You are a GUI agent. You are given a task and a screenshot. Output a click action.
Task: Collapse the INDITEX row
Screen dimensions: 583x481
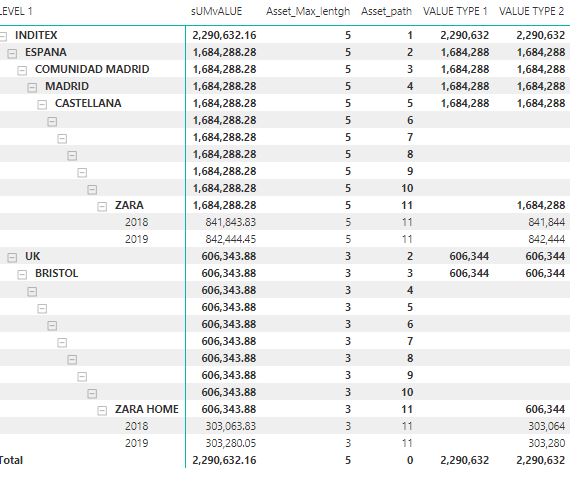[3, 36]
